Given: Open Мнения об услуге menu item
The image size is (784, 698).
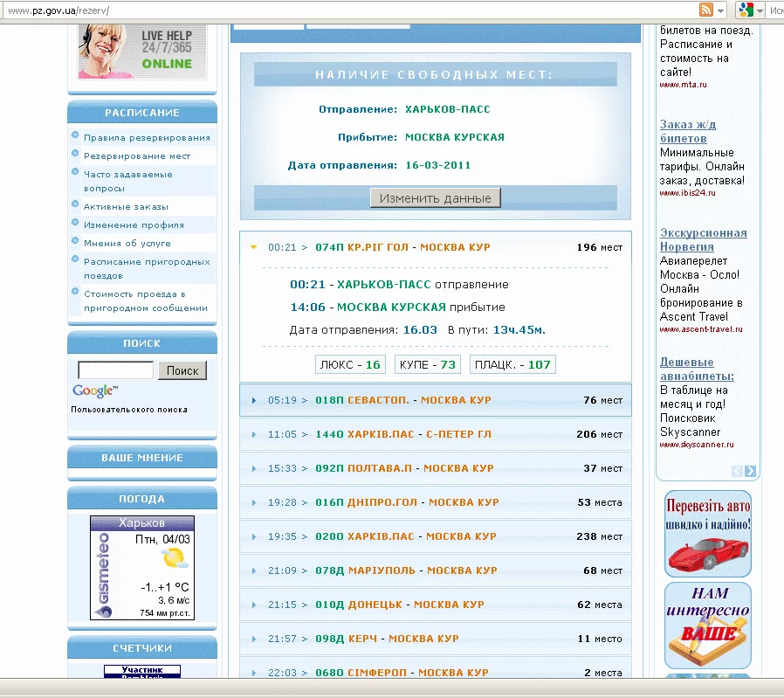Looking at the screenshot, I should click(x=127, y=243).
